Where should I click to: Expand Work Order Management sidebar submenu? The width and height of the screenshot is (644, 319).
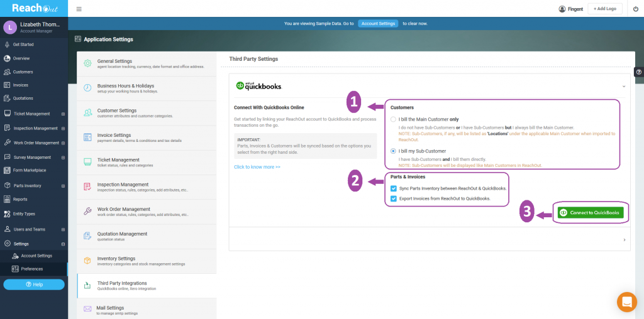[x=63, y=143]
